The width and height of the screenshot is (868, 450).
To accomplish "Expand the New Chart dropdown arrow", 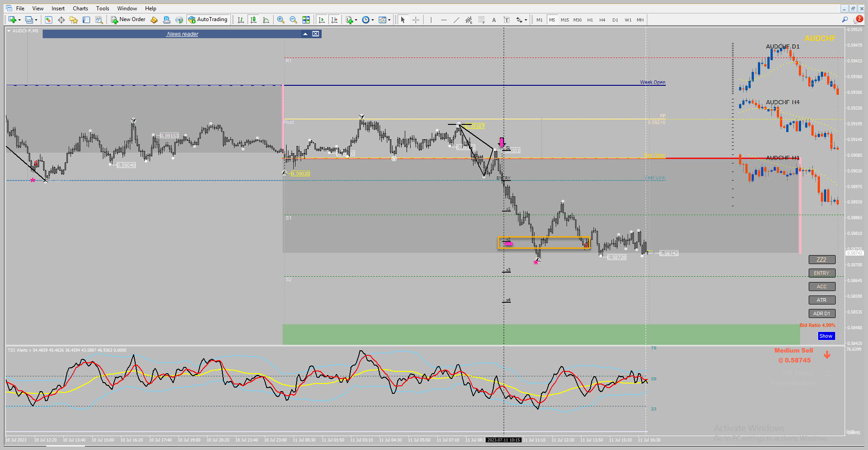I will (x=19, y=20).
